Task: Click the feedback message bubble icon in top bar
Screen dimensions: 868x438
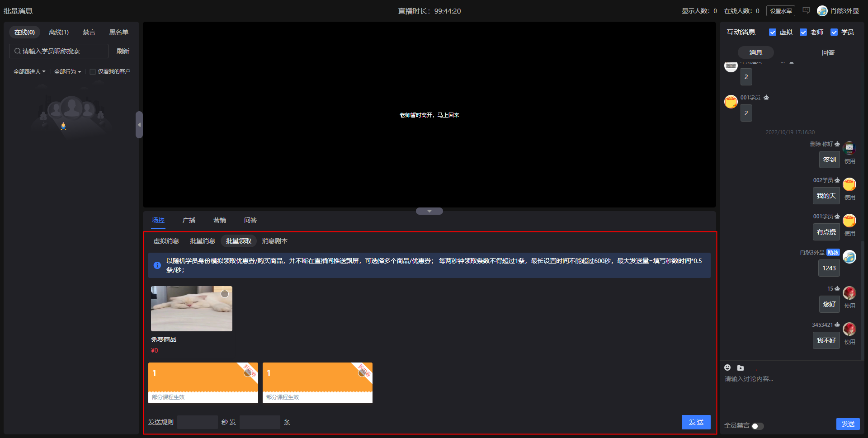Action: click(x=806, y=10)
